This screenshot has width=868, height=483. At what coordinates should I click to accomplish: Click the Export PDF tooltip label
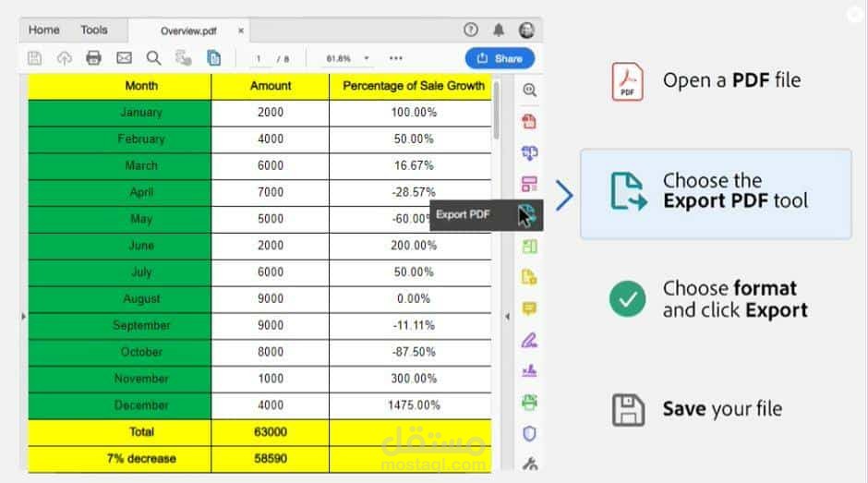click(x=463, y=214)
